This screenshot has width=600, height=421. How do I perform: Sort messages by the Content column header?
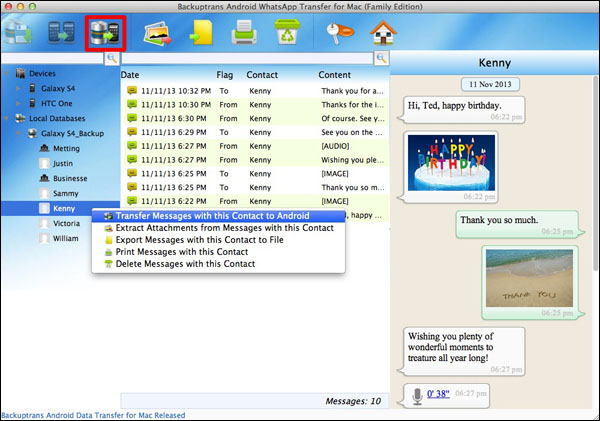(334, 75)
